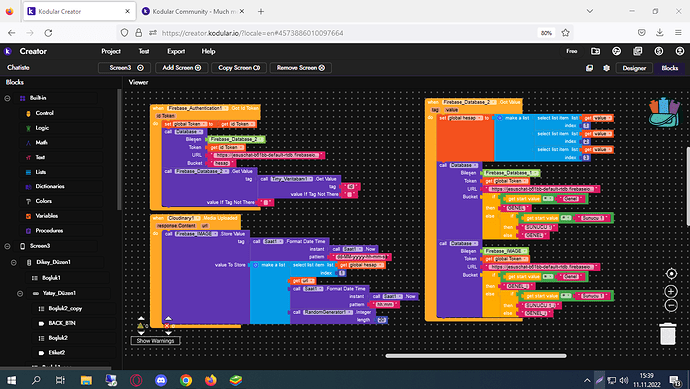Open the assets folder icon in header
Viewport: 690px width, 389px height.
point(595,51)
